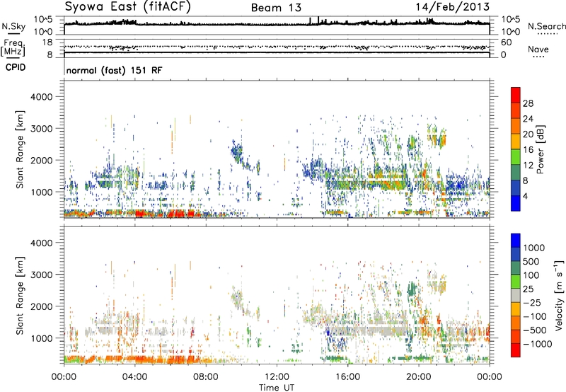This screenshot has height=392, width=566.
Task: Click the "18" frequency axis label
Action: point(47,42)
